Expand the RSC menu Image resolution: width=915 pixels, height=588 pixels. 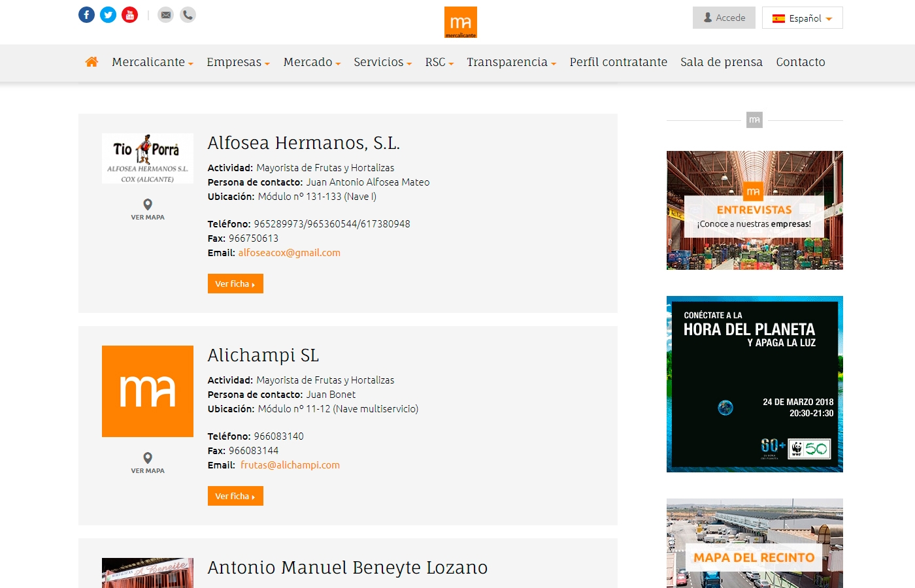click(x=439, y=62)
